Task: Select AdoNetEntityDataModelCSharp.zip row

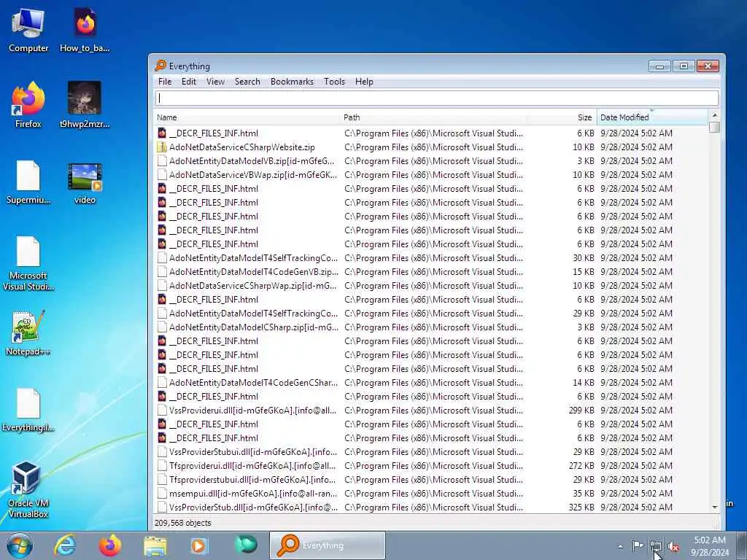Action: coord(431,327)
